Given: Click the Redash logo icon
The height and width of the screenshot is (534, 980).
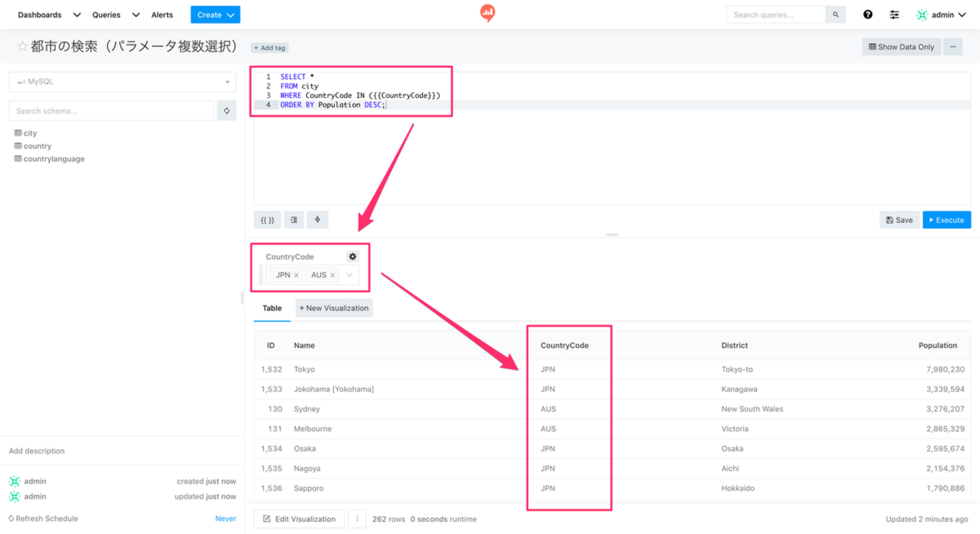Looking at the screenshot, I should [488, 14].
